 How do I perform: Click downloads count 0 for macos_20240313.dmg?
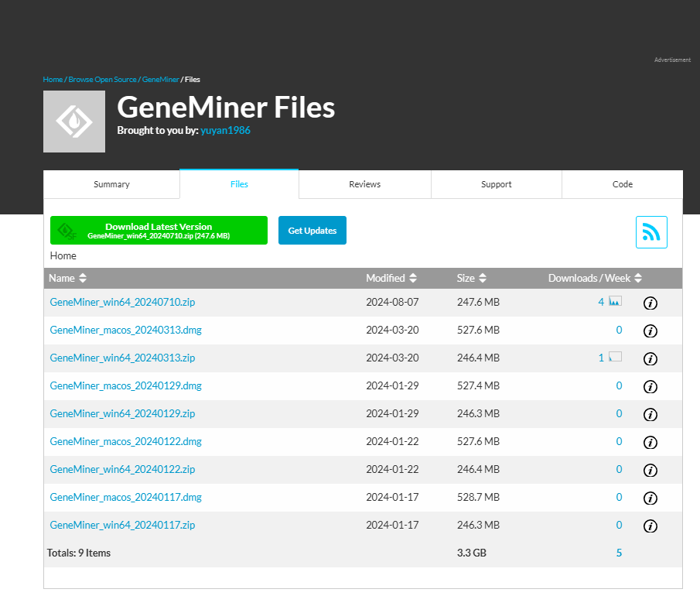[x=619, y=330]
